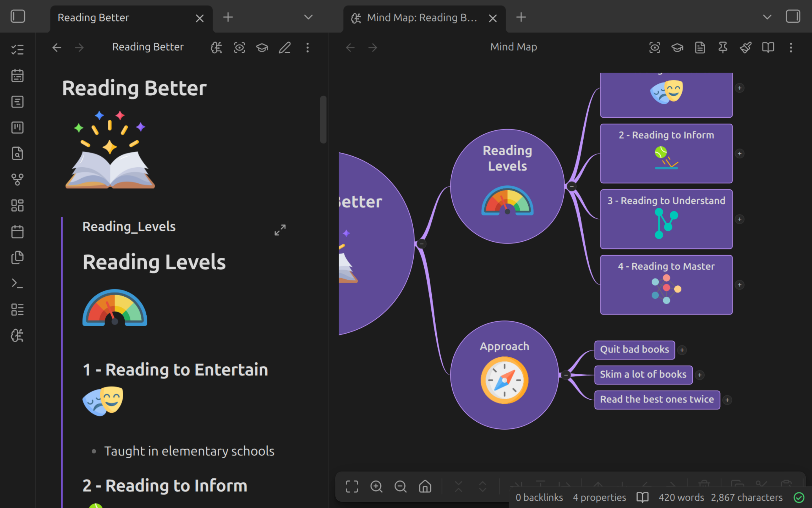Zoom in on the mind map
This screenshot has width=812, height=508.
[376, 486]
